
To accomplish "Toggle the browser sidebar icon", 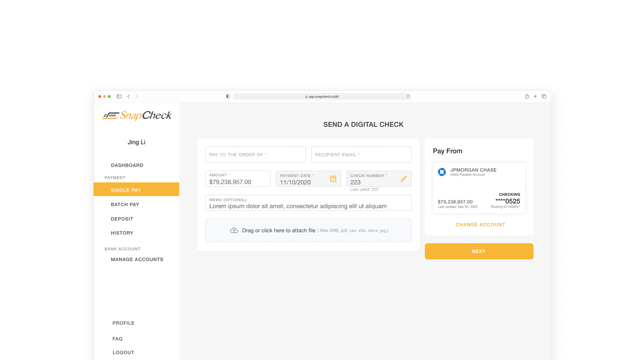I will click(119, 97).
